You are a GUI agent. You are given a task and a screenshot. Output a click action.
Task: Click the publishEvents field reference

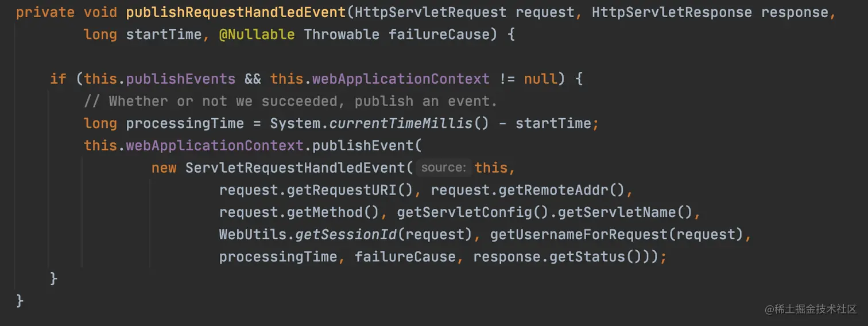coord(181,79)
